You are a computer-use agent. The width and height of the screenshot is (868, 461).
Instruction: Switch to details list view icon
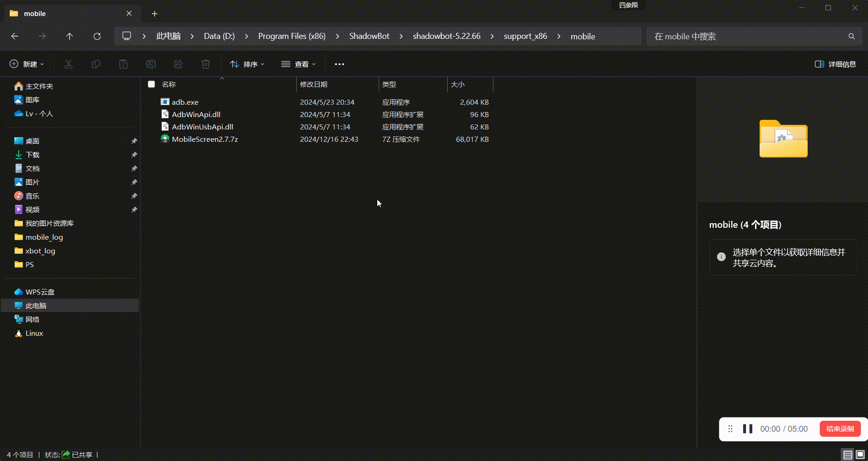click(x=847, y=455)
